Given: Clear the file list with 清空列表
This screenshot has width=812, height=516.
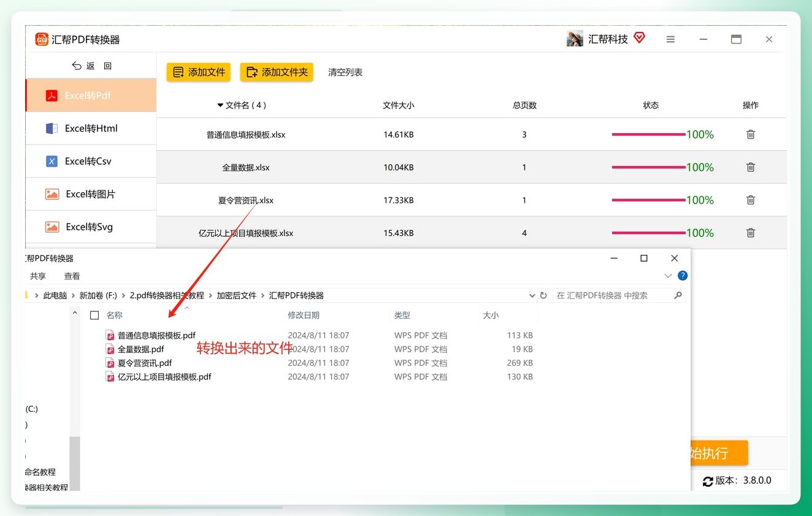Looking at the screenshot, I should (x=345, y=72).
